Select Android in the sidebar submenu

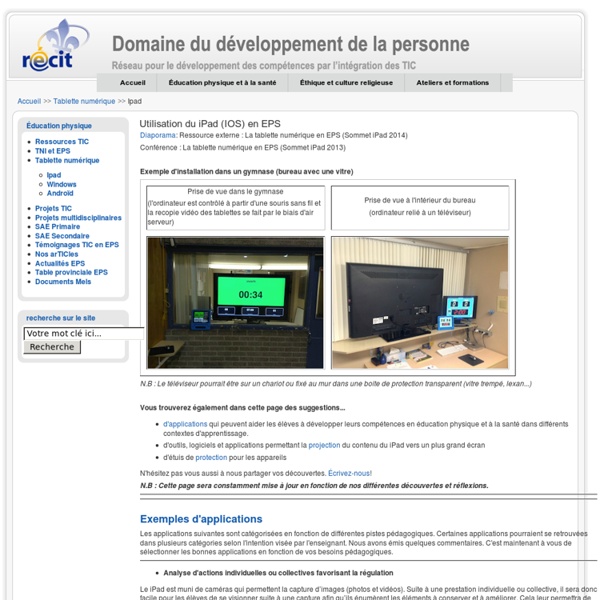[x=60, y=193]
